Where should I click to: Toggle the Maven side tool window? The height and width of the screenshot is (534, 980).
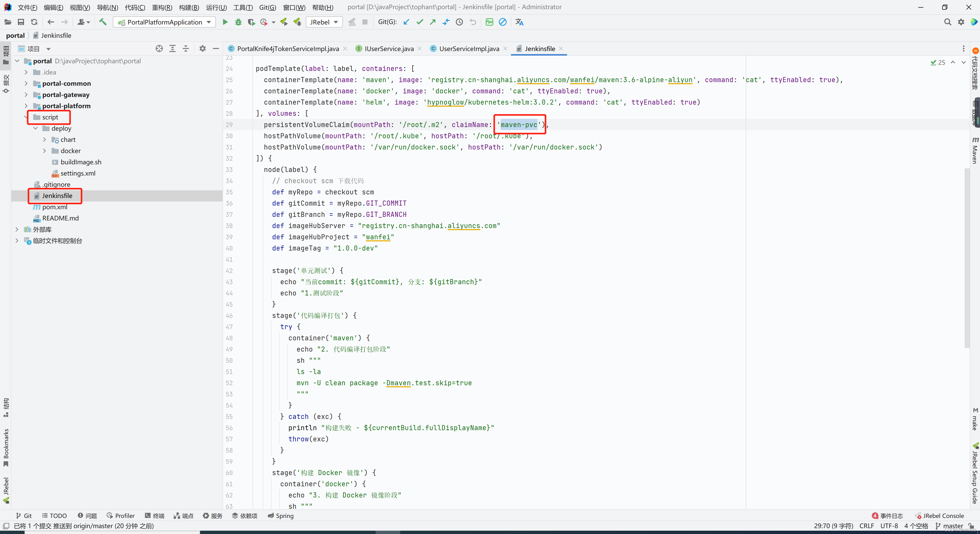[975, 151]
